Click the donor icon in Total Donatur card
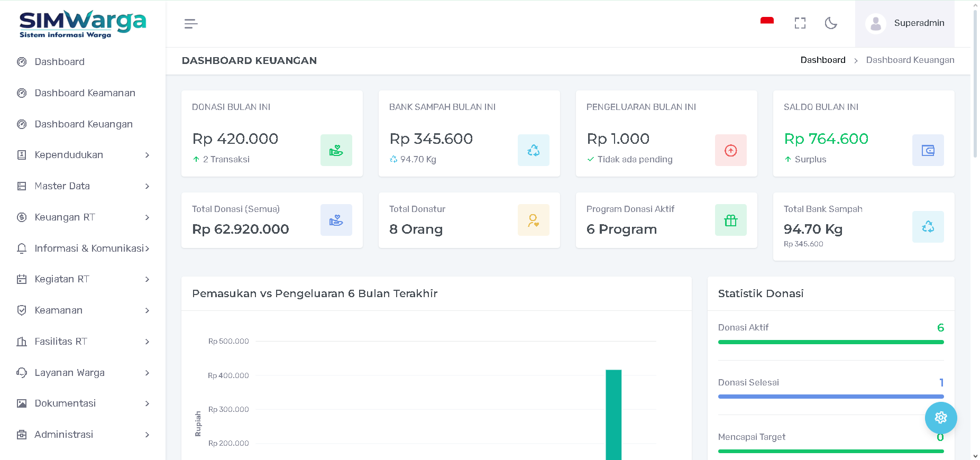Image resolution: width=980 pixels, height=460 pixels. tap(533, 220)
